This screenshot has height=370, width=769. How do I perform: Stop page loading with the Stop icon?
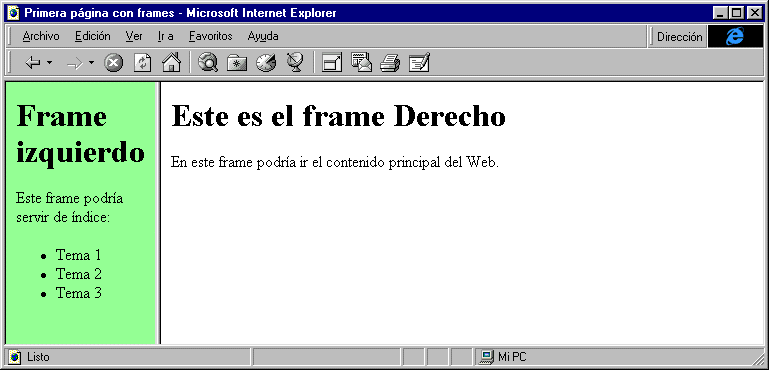pyautogui.click(x=114, y=63)
